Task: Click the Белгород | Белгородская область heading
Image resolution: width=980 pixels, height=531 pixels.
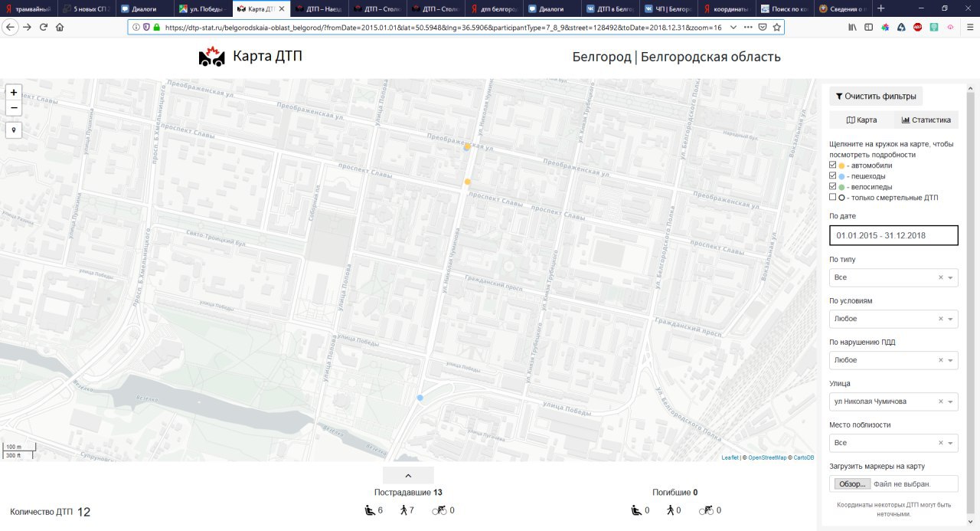Action: (676, 57)
